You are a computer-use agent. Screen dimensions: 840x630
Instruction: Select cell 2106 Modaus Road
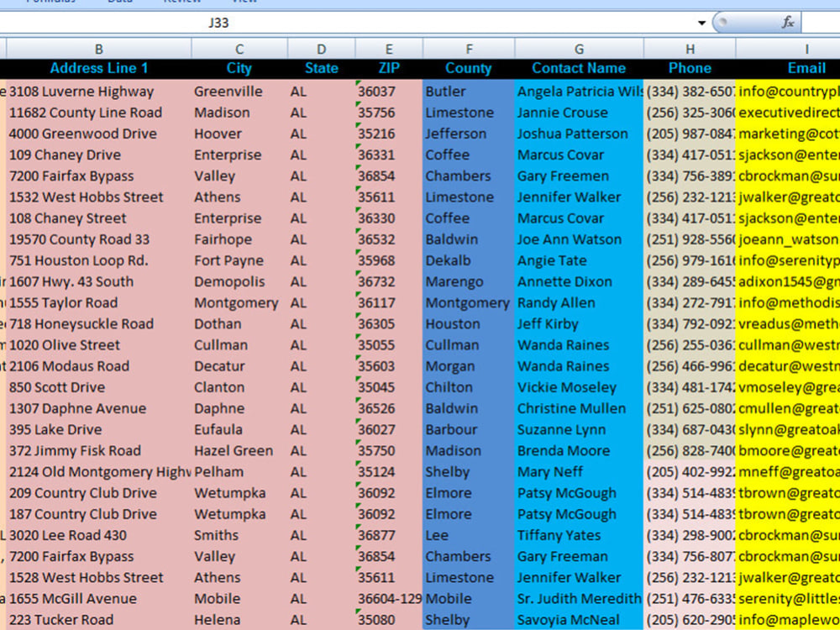[98, 366]
